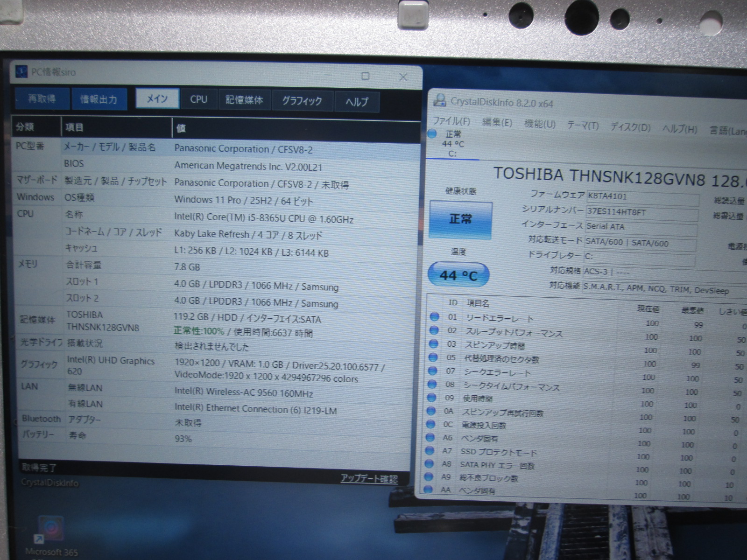747x560 pixels.
Task: Open the テーマ(T) menu in CrystalDiskInfo
Action: 583,125
